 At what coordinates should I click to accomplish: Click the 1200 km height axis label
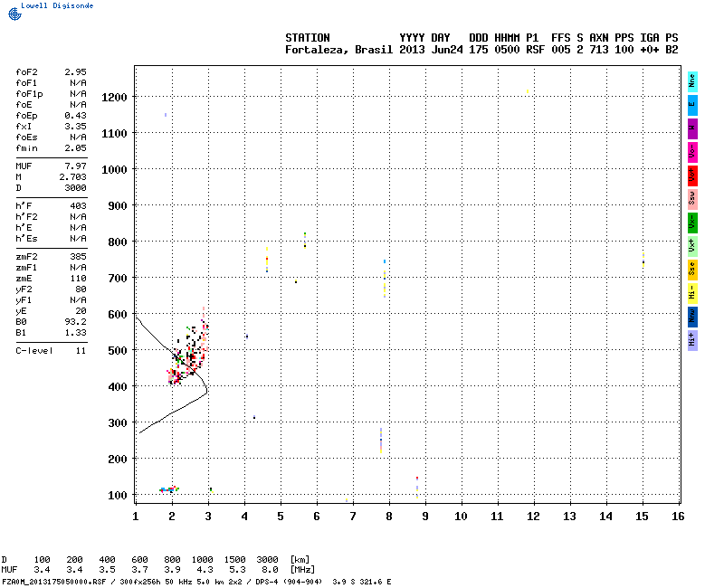114,98
